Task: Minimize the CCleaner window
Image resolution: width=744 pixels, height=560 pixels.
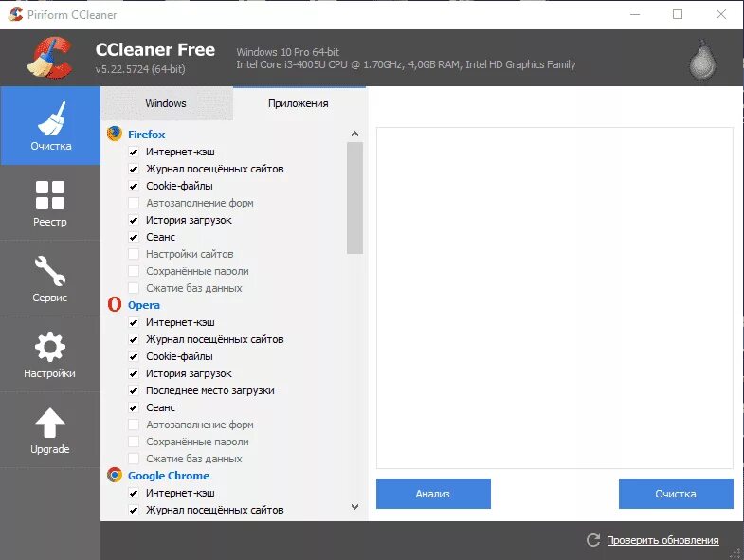Action: point(635,14)
